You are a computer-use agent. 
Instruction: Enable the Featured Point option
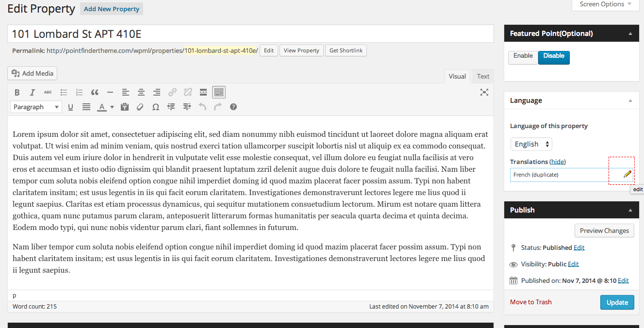click(523, 56)
